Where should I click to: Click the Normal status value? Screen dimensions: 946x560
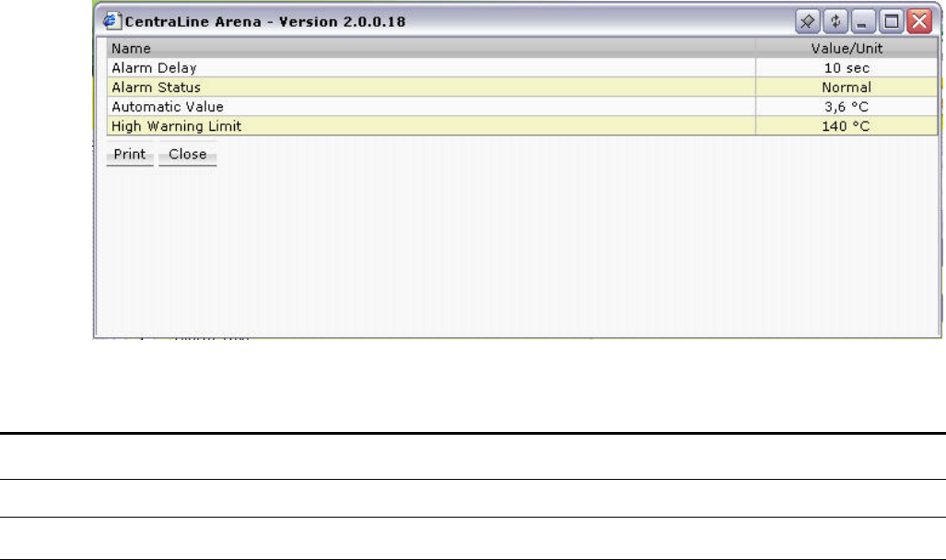[847, 87]
